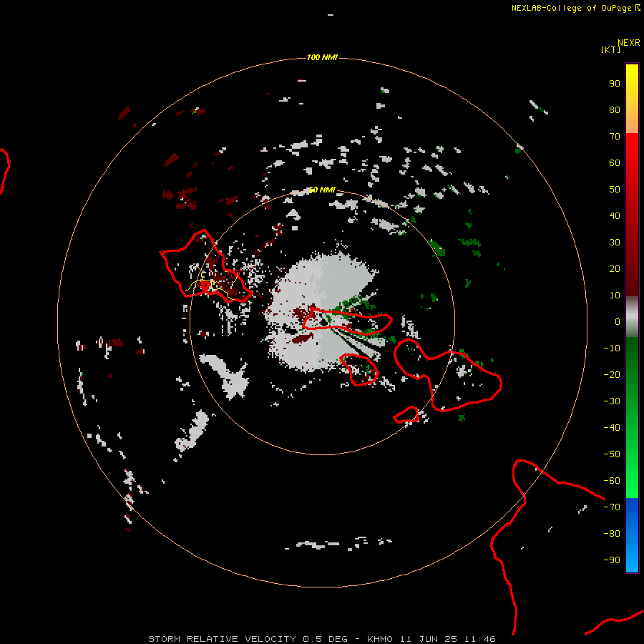Click the -20 value on the velocity scale
Viewport: 644px width, 644px height.
(x=612, y=375)
